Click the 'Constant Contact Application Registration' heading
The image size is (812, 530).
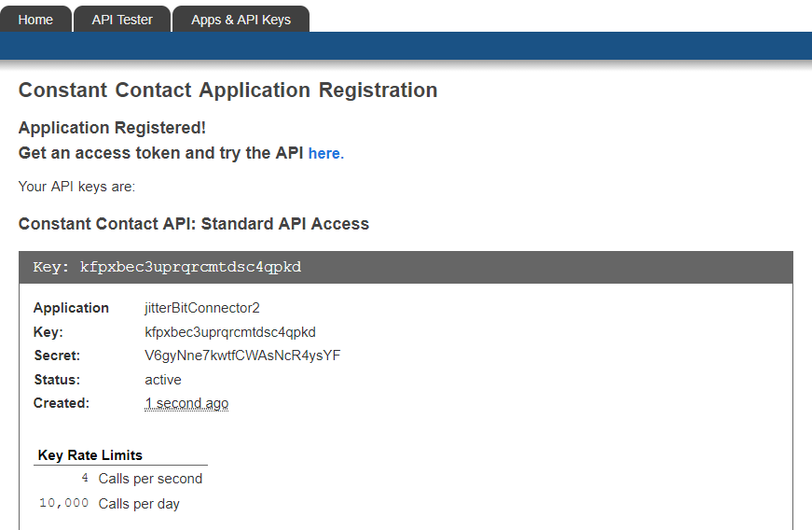click(x=227, y=91)
